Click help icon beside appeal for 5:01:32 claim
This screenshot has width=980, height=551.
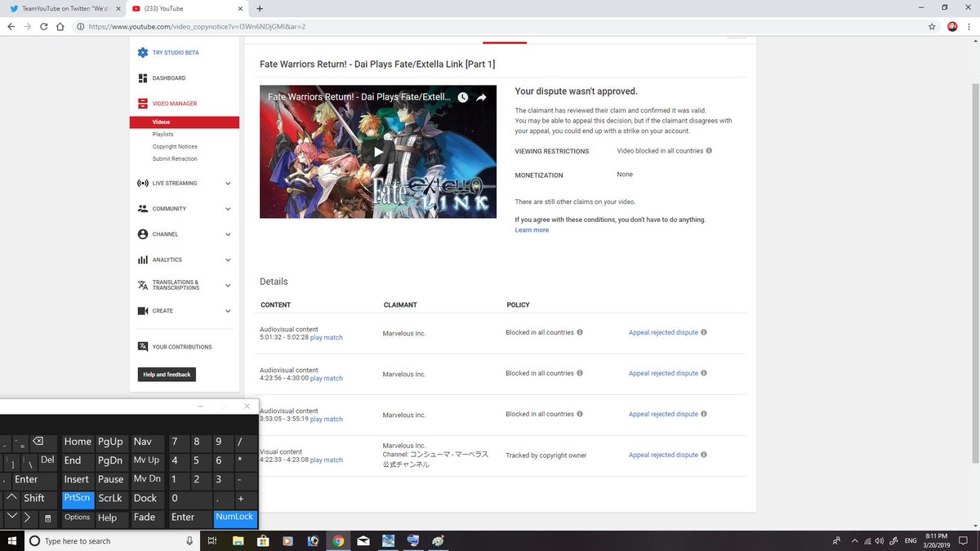tap(704, 333)
